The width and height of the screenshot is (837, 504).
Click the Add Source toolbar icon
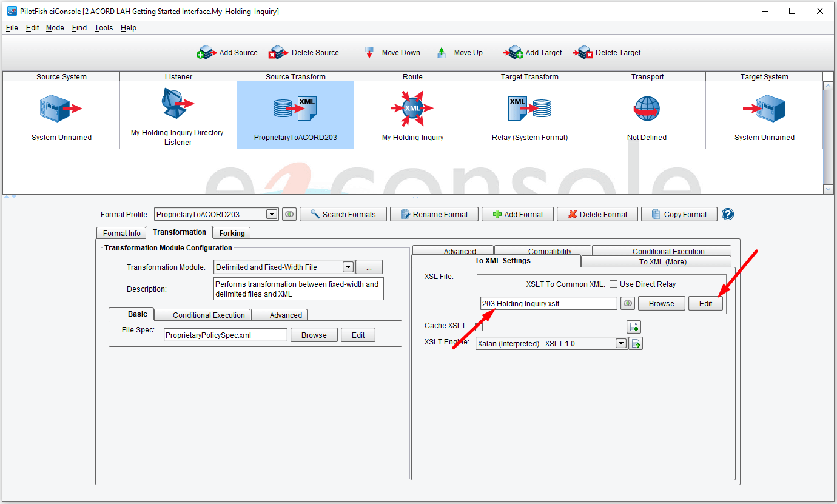click(x=207, y=53)
